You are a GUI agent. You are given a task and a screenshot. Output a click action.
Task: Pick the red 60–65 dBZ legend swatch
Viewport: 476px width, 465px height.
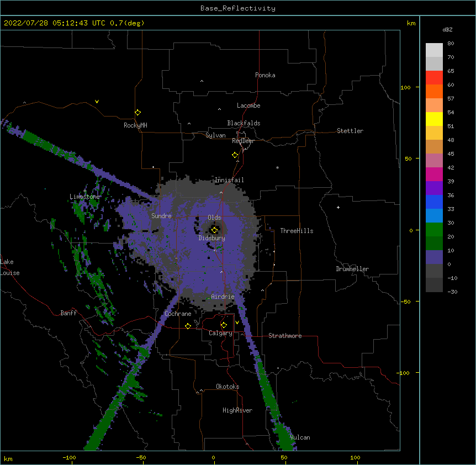click(x=434, y=78)
